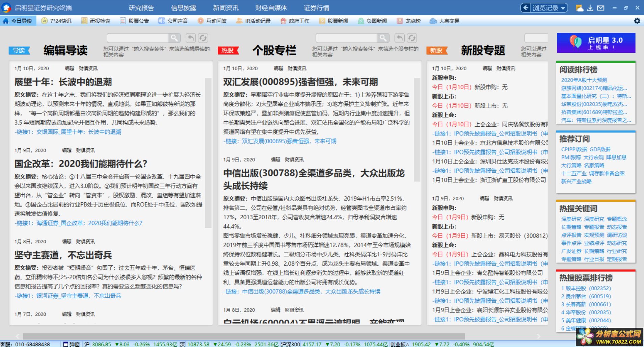This screenshot has width=644, height=347.
Task: Click the download icon in title bar
Action: tap(590, 8)
